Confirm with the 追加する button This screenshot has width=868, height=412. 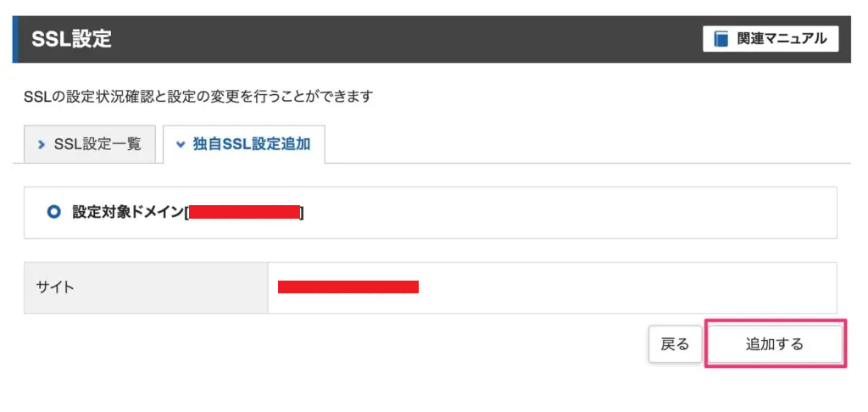(775, 344)
